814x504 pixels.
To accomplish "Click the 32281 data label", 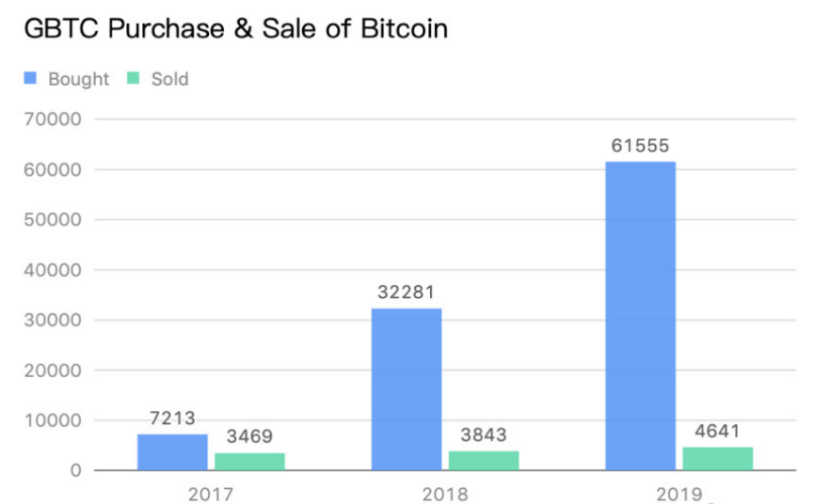I will coord(406,292).
